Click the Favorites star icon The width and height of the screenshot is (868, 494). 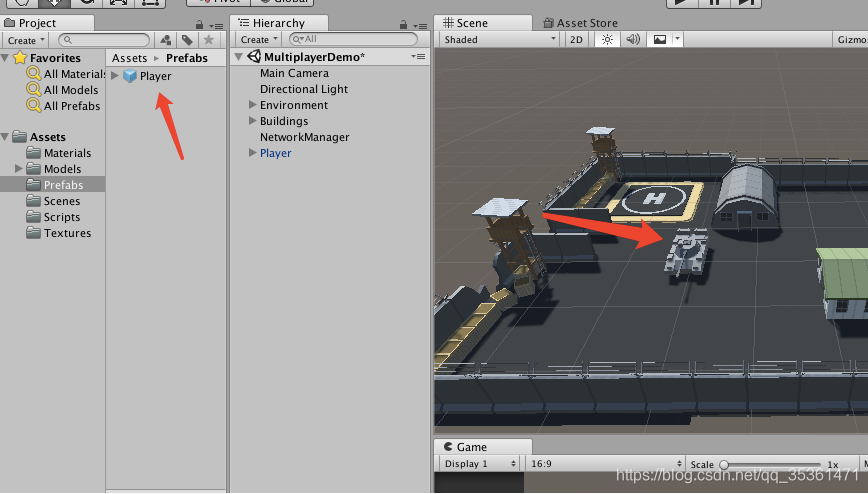pyautogui.click(x=20, y=58)
